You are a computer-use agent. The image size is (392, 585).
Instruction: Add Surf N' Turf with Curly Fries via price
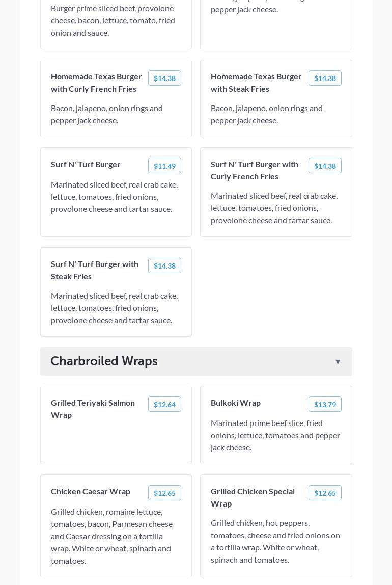(325, 166)
